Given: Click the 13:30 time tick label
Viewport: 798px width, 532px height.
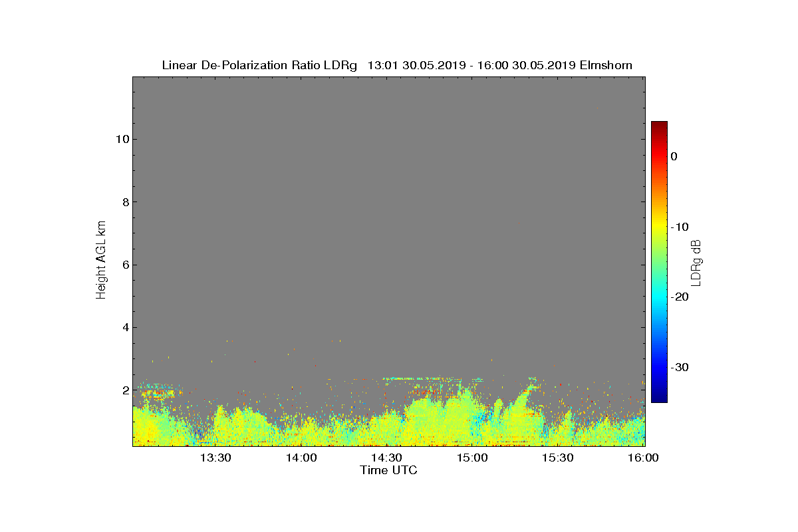Looking at the screenshot, I should [x=215, y=458].
